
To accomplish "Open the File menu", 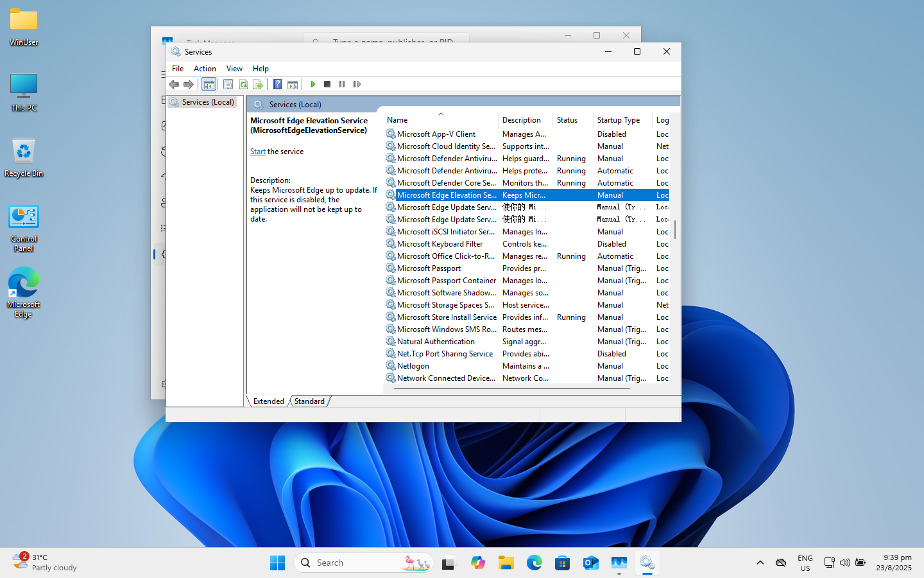I will (x=178, y=69).
